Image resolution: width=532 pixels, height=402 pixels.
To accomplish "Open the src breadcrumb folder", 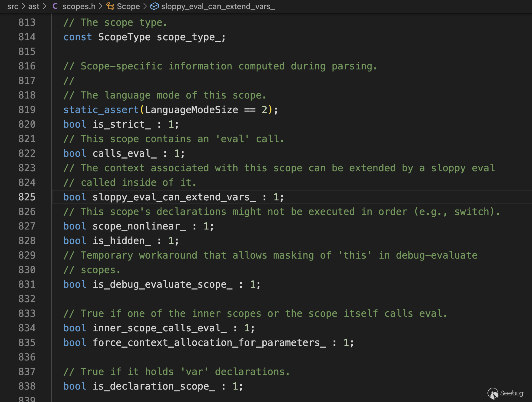I will coord(13,6).
